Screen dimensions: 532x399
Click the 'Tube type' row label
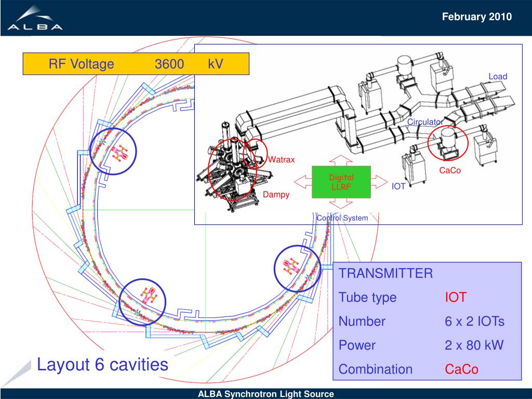tap(367, 298)
